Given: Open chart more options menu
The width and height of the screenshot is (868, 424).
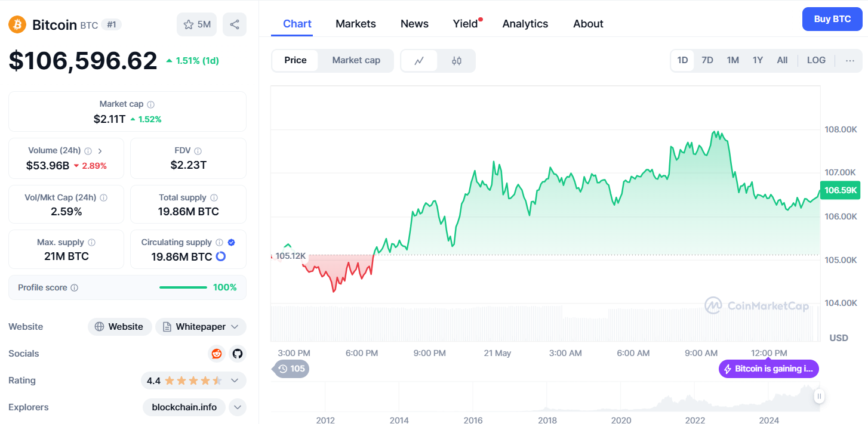Looking at the screenshot, I should pos(850,60).
